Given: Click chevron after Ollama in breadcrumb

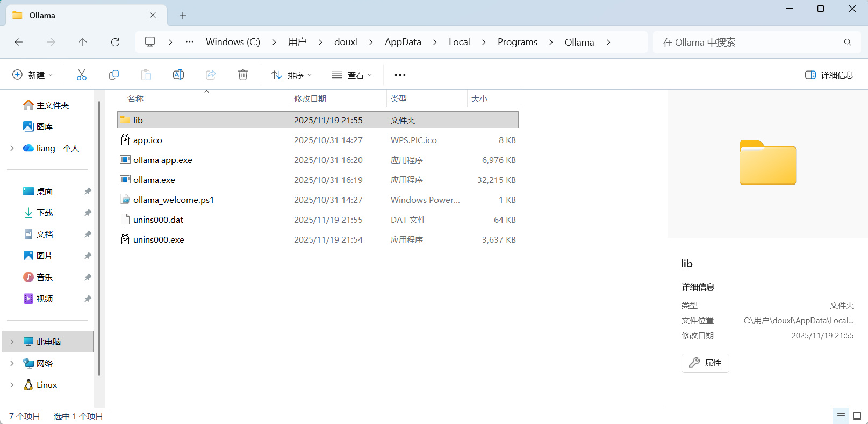Looking at the screenshot, I should [608, 42].
